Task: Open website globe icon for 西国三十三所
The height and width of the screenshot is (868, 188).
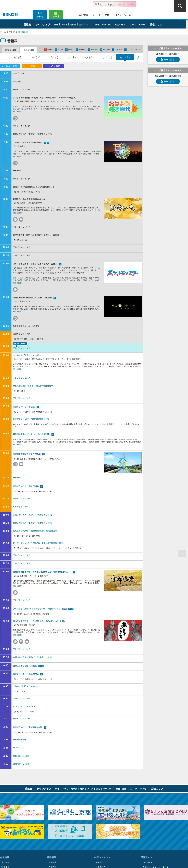Action: pyautogui.click(x=15, y=318)
